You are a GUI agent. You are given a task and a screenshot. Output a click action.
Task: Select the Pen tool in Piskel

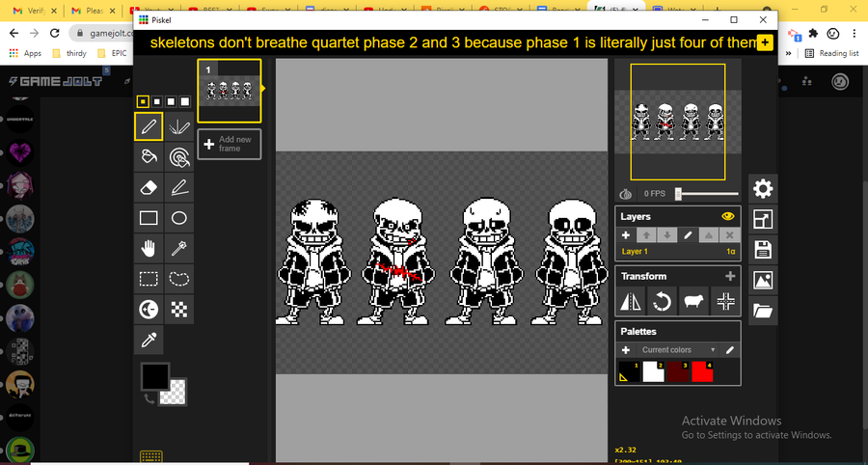149,126
